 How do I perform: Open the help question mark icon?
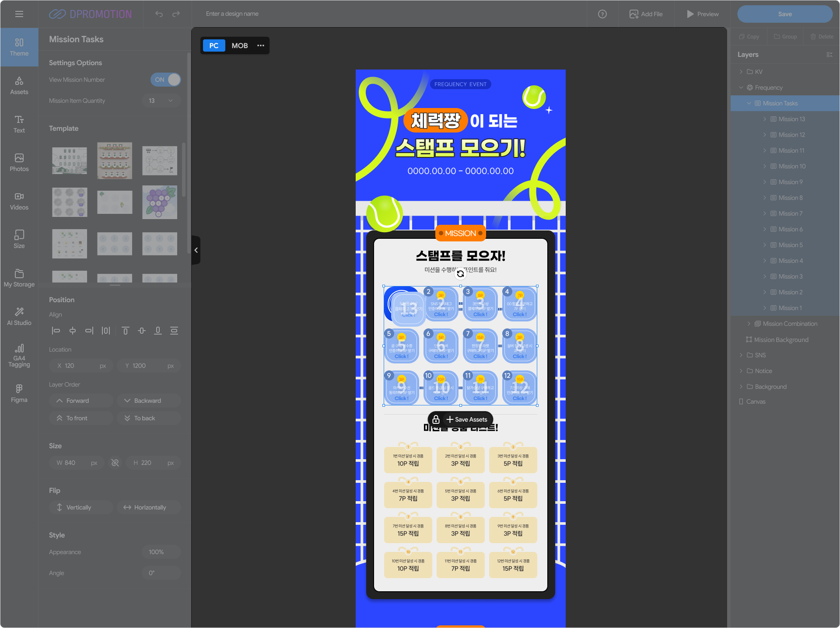pos(602,14)
